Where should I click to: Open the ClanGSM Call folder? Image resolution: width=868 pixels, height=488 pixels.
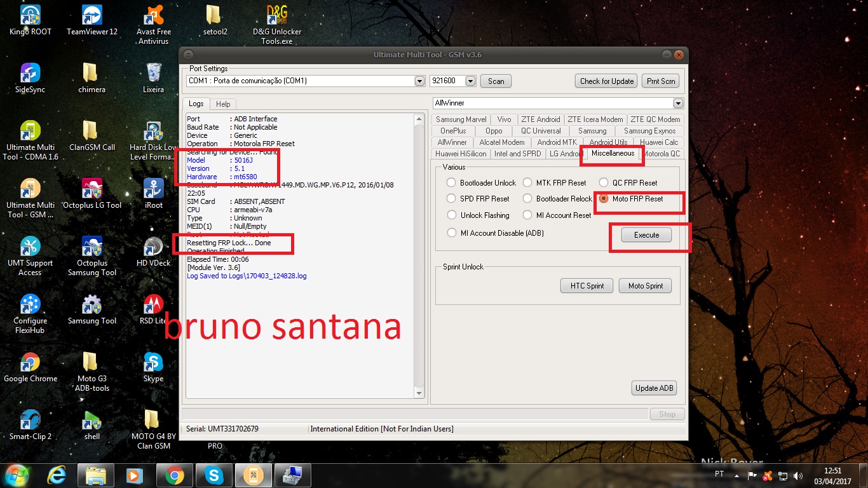pos(92,136)
